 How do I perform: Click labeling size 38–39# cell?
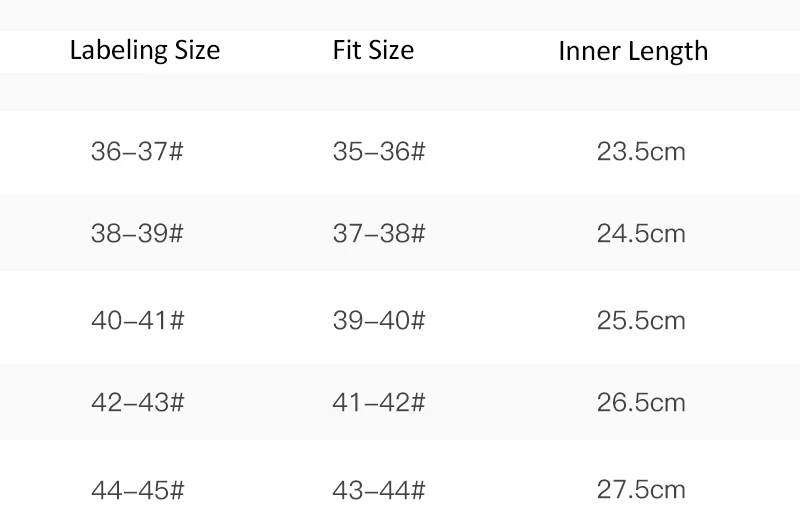(x=137, y=234)
